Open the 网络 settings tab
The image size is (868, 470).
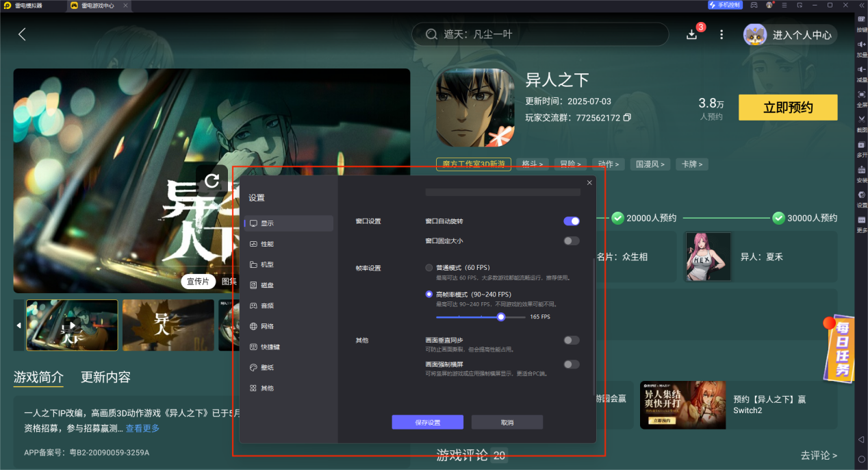point(288,326)
